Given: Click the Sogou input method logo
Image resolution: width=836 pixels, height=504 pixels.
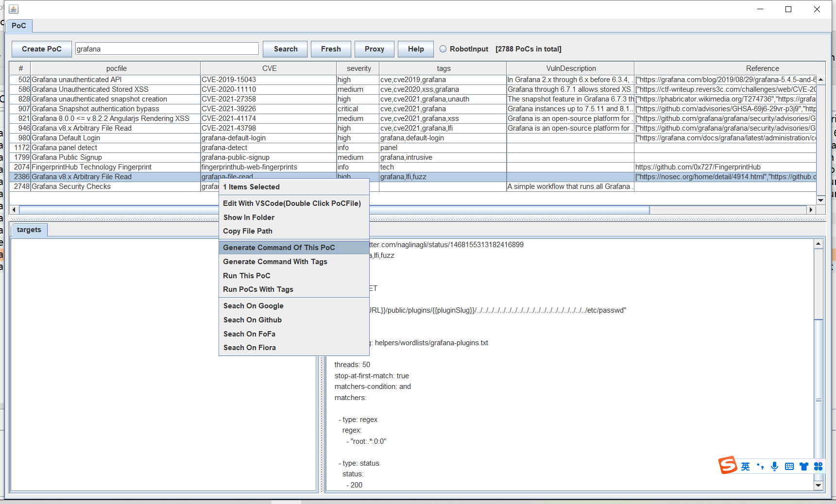Looking at the screenshot, I should pos(728,465).
